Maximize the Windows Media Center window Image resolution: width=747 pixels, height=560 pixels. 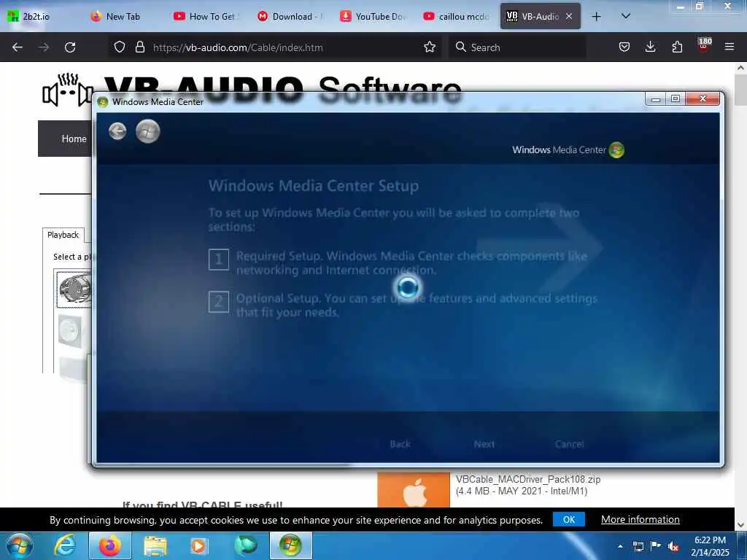point(676,98)
